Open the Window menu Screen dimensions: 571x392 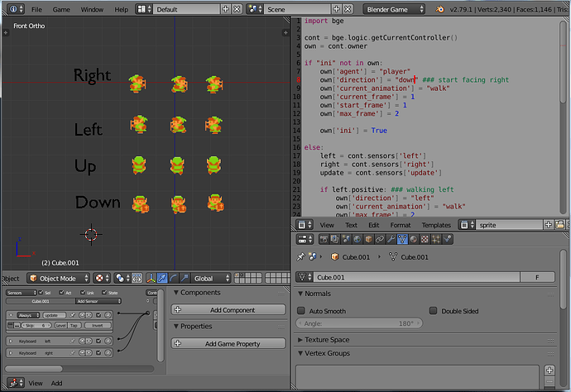[x=92, y=9]
